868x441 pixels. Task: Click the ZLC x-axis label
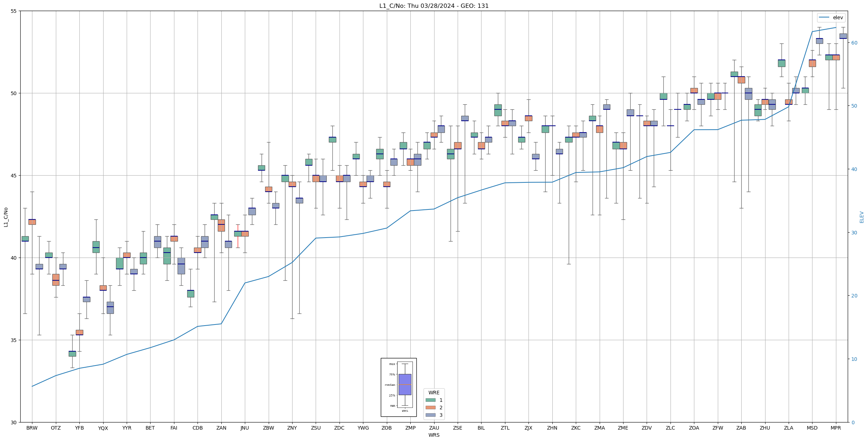[x=670, y=428]
